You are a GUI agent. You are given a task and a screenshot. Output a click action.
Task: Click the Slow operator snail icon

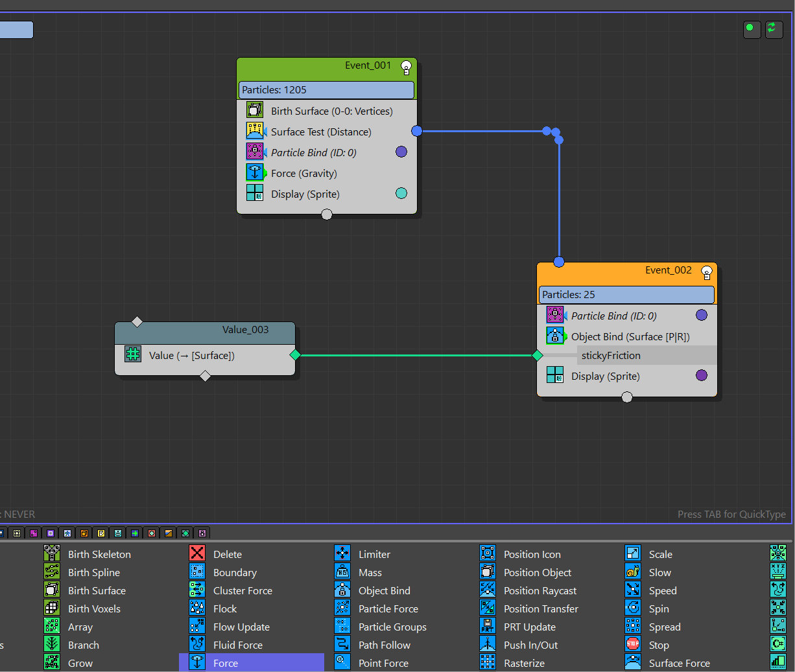tap(633, 572)
